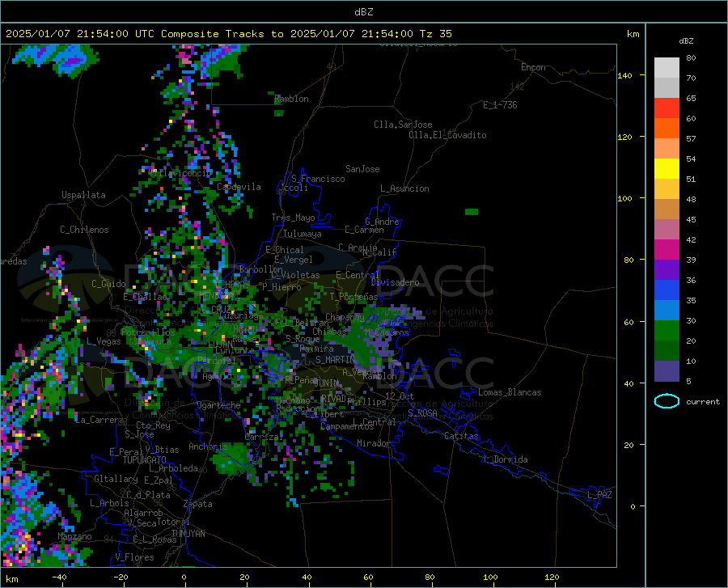728x588 pixels.
Task: Click the 'Capdevila' map label
Action: pyautogui.click(x=239, y=187)
